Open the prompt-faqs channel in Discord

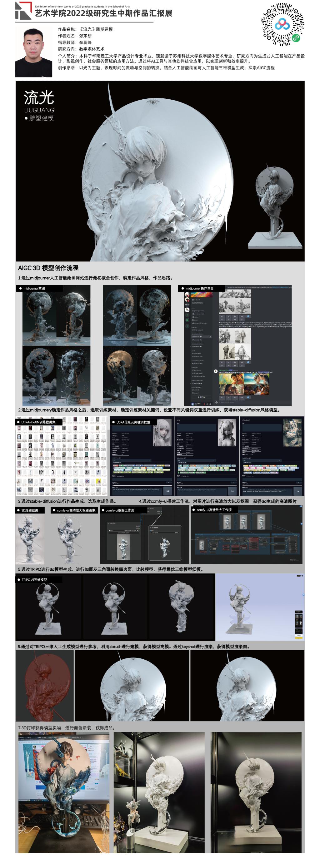pos(198,363)
